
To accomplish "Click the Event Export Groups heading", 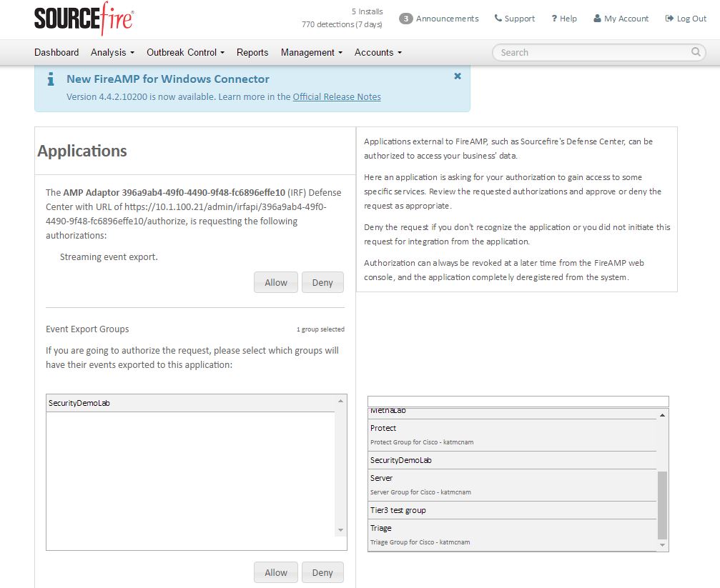I will pos(87,329).
